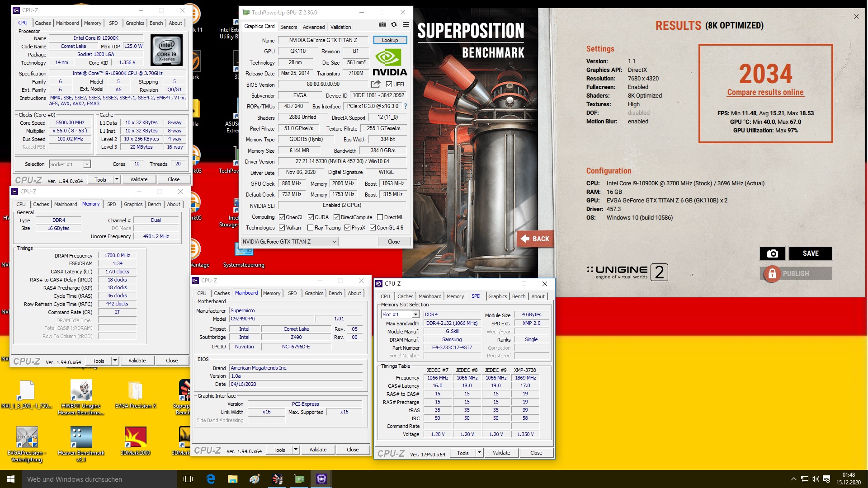Open the GPU-Z hamburger menu
The image size is (868, 488).
[406, 24]
